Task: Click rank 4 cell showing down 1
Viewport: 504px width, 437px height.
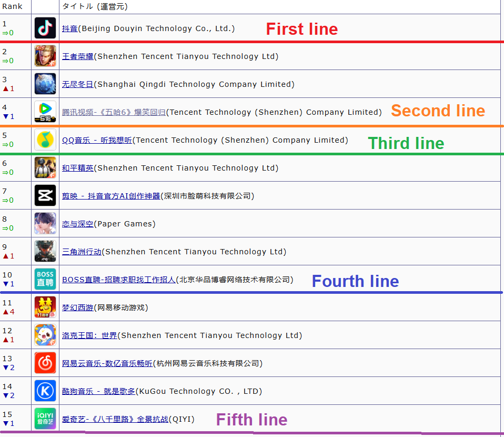Action: click(x=15, y=112)
